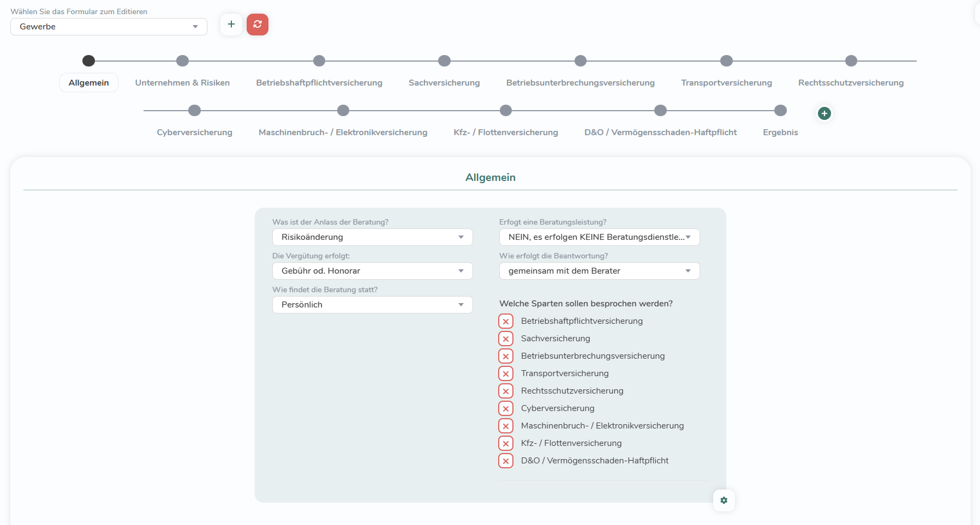This screenshot has height=525, width=980.
Task: Click green plus icon to add step
Action: coord(824,113)
